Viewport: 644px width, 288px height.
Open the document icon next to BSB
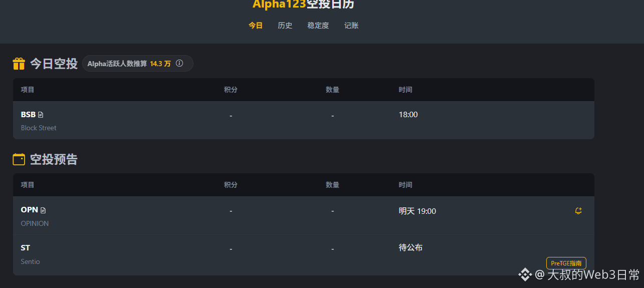click(41, 115)
